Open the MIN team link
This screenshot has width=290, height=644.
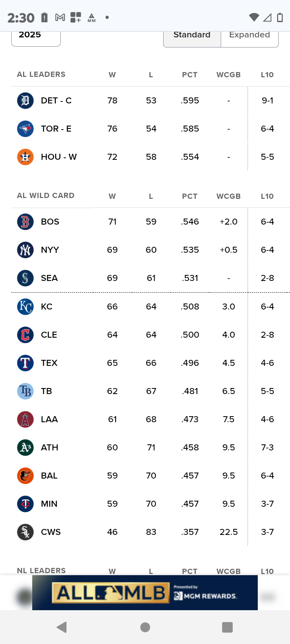(x=49, y=504)
